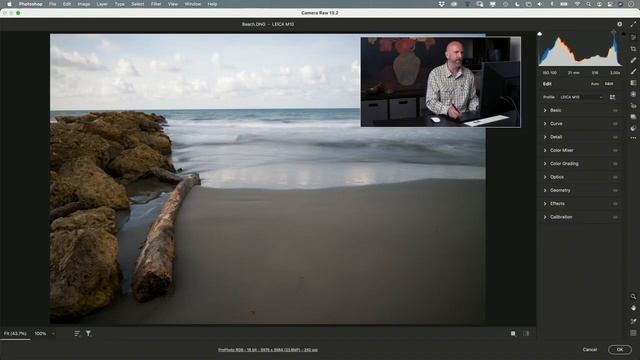Set zoom to Fit (43.7%)
Viewport: 640px width, 360px height.
(x=15, y=333)
